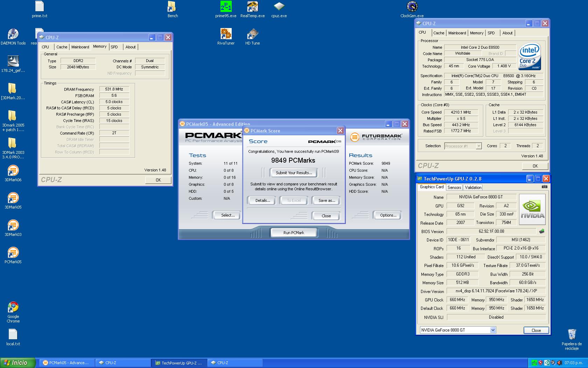Open RivaTuner desktop shortcut
The image size is (588, 368).
[x=226, y=37]
